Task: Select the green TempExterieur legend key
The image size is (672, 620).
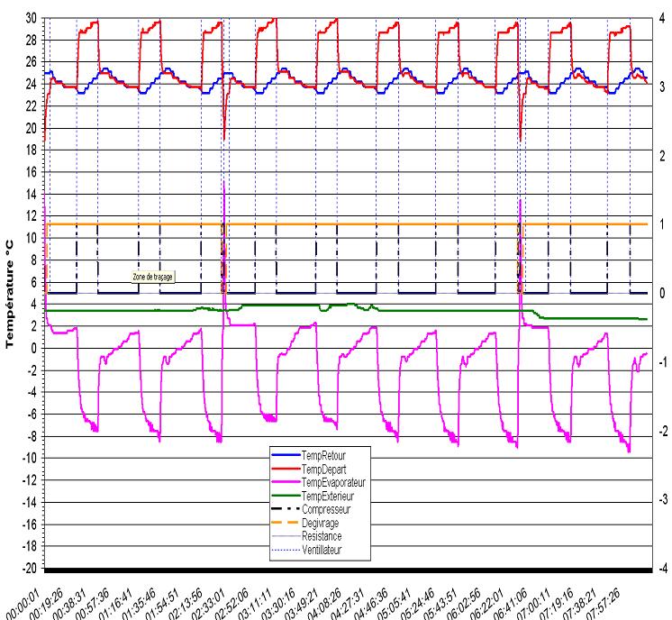Action: [286, 496]
